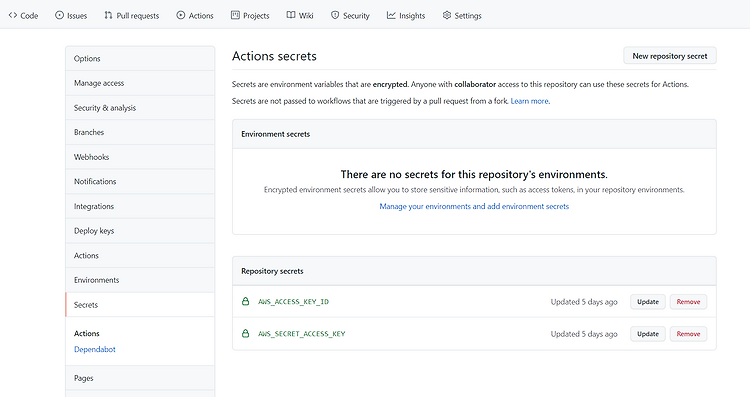Follow the Learn more link
Image resolution: width=750 pixels, height=397 pixels.
tap(529, 101)
